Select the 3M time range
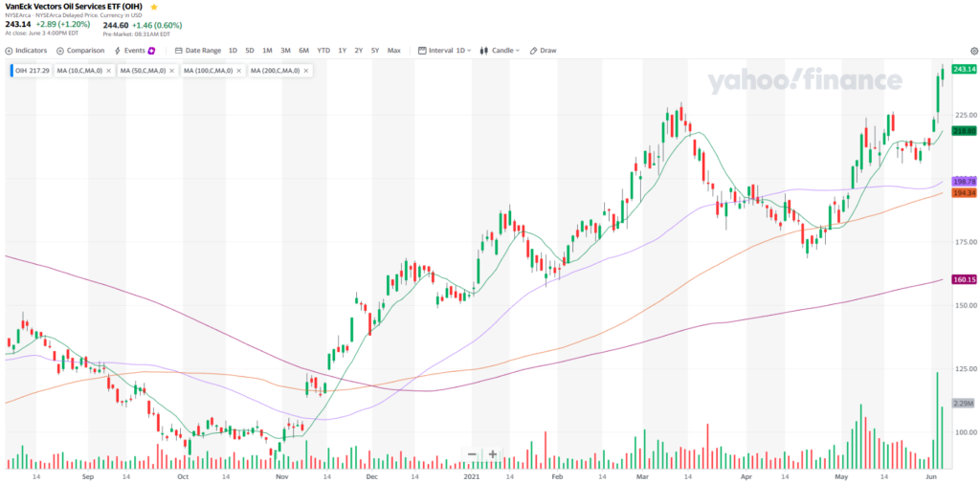This screenshot has width=980, height=483. [x=285, y=51]
